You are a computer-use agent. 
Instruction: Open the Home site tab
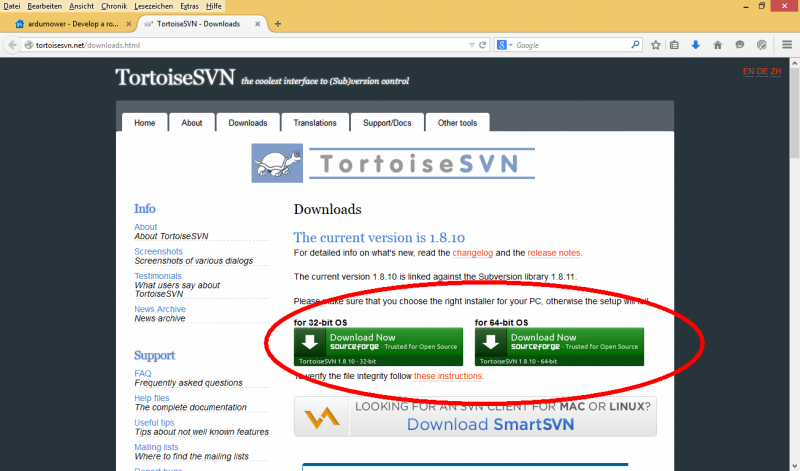(145, 122)
